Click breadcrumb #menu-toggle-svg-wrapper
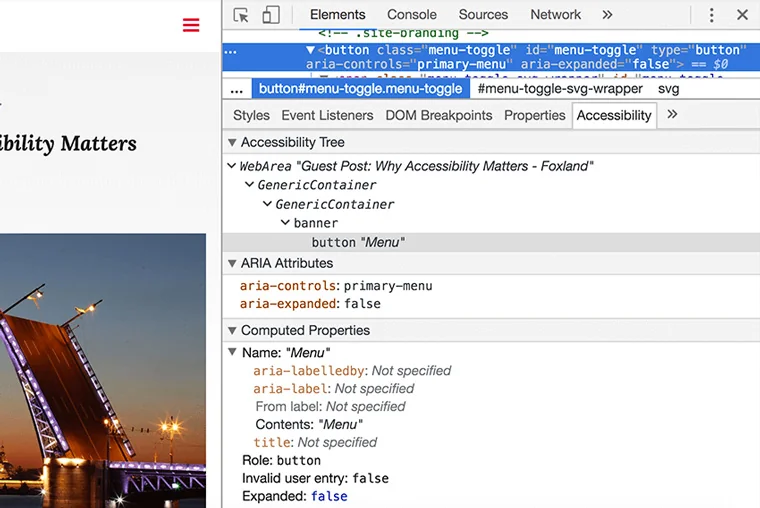Viewport: 760px width, 508px height. 560,89
